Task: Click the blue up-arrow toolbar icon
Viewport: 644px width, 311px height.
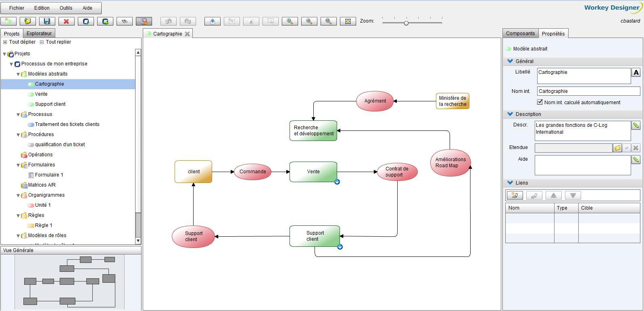Action: (x=213, y=21)
